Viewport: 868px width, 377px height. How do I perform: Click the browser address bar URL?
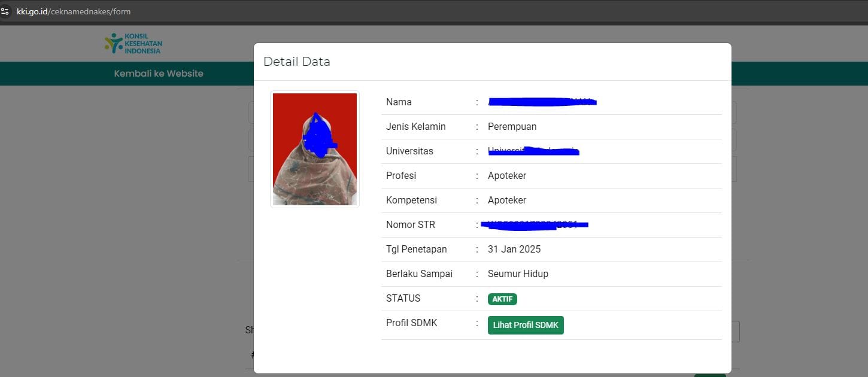pyautogui.click(x=72, y=11)
